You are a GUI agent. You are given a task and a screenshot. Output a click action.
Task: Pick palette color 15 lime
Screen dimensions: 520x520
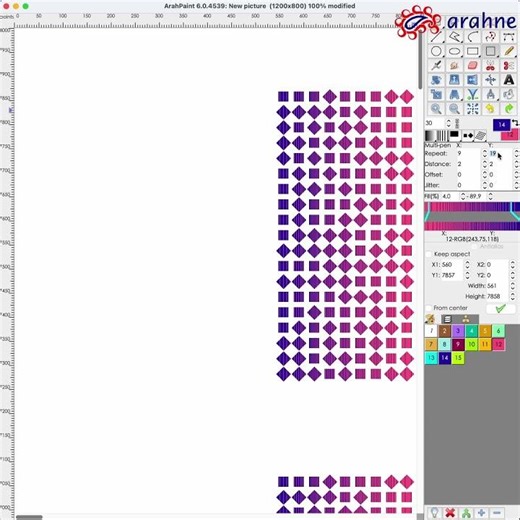pyautogui.click(x=458, y=358)
